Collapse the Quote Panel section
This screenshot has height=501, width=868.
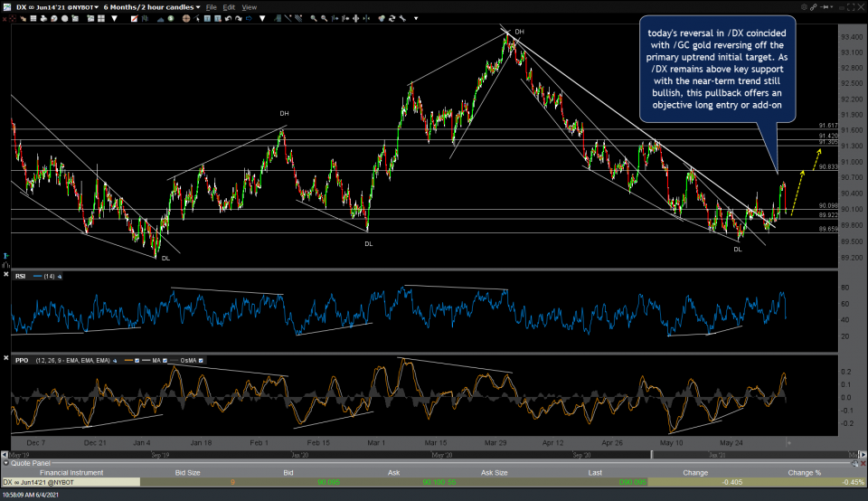(5, 464)
